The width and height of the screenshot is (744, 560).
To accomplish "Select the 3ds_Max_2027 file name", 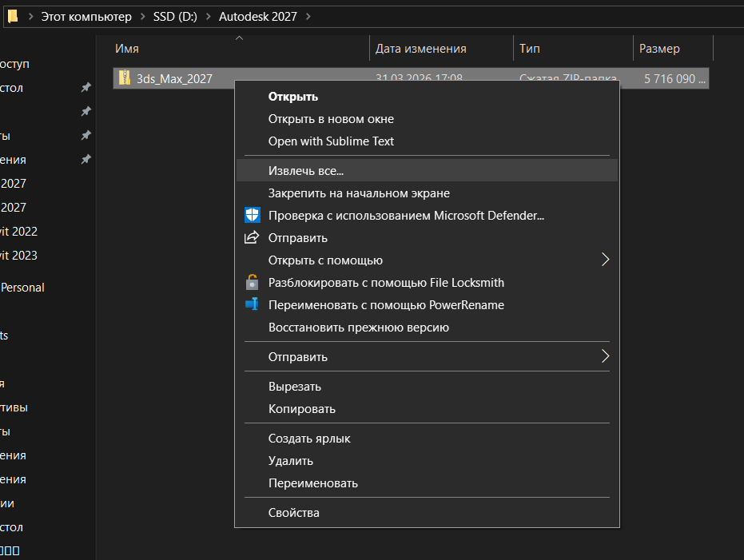I will point(174,79).
